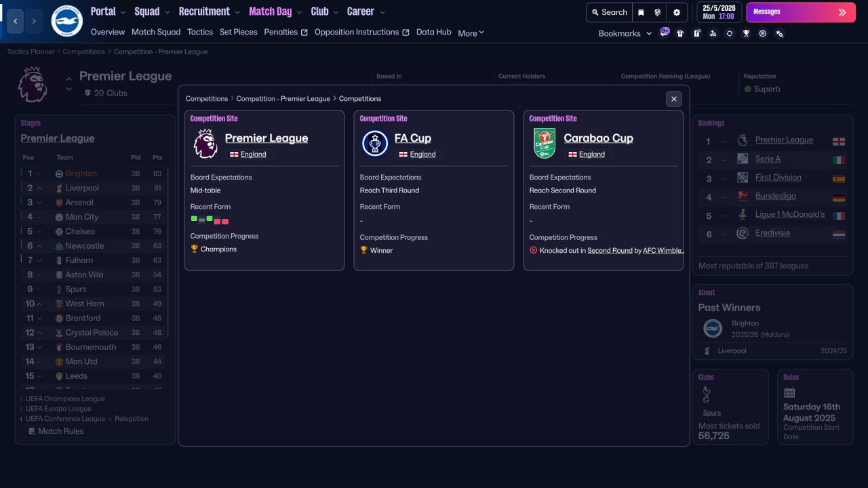Click the Serie A logo in Rankings
This screenshot has height=488, width=868.
(743, 159)
